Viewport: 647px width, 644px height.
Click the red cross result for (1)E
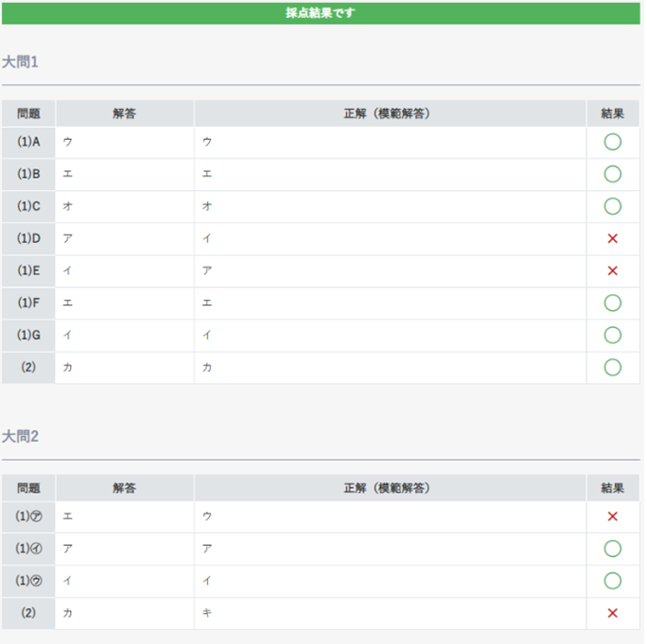point(612,270)
